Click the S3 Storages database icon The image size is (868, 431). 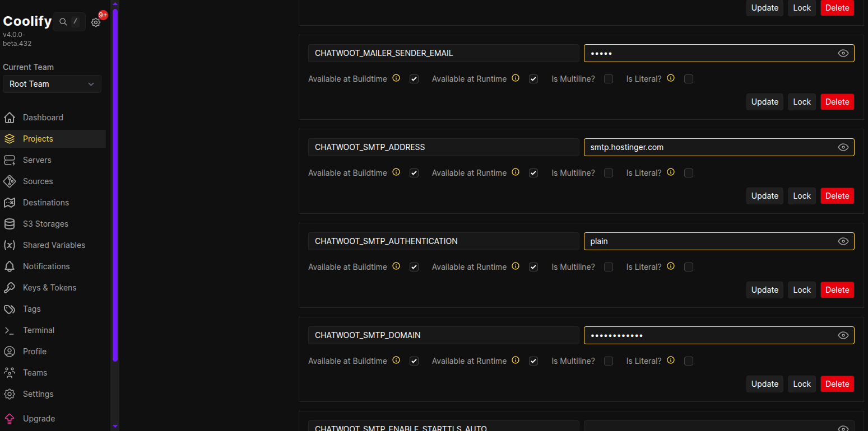click(x=10, y=224)
